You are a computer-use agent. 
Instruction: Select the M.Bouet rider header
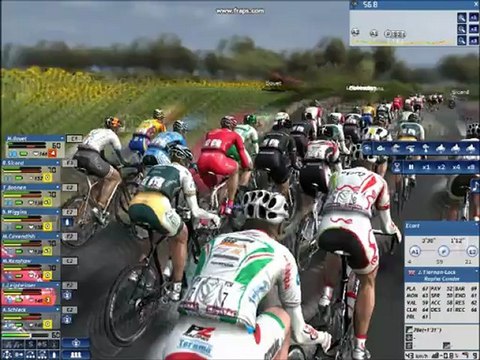point(35,138)
